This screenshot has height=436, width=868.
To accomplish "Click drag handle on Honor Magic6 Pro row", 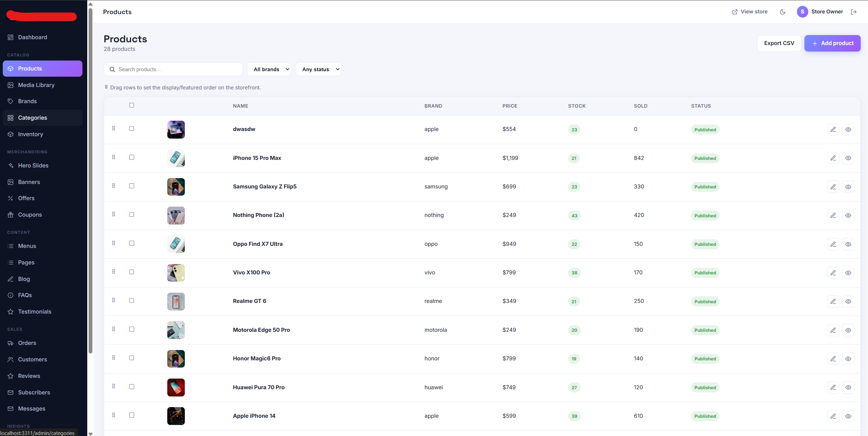I will (113, 358).
